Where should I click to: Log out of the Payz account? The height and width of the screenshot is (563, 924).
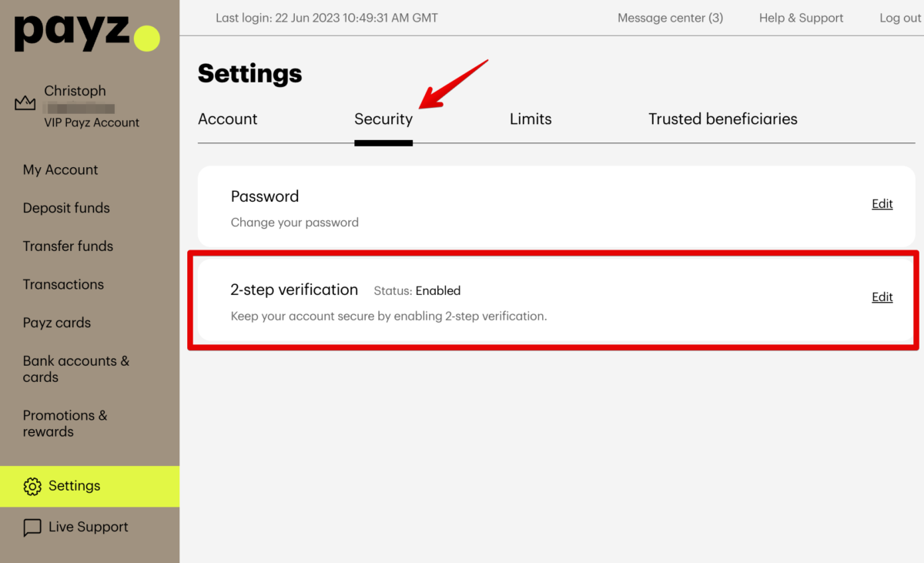899,17
